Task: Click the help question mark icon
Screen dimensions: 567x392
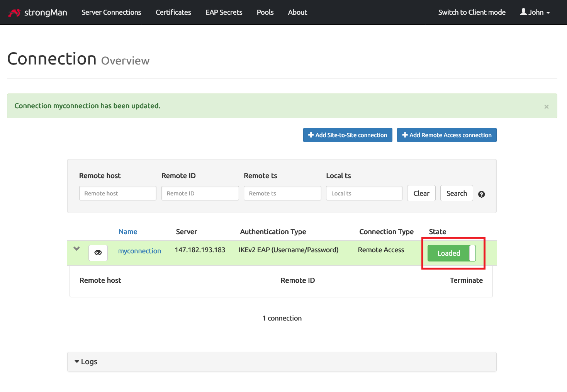Action: [x=481, y=194]
